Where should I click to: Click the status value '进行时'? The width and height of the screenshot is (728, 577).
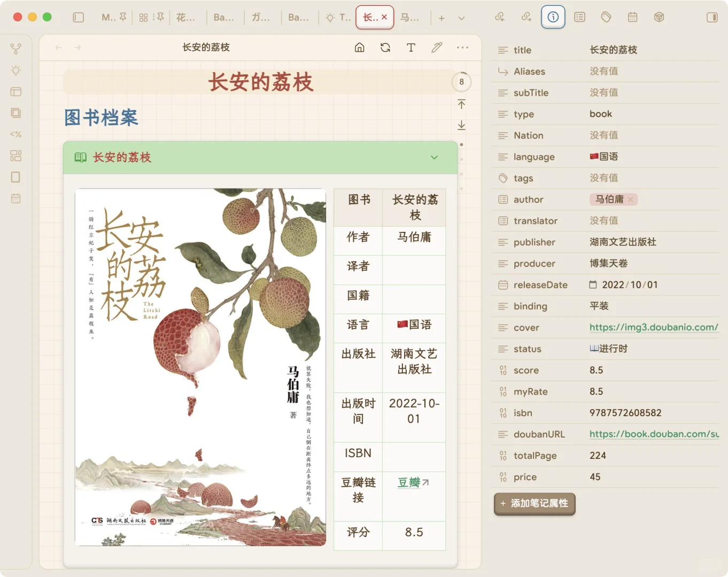[609, 349]
